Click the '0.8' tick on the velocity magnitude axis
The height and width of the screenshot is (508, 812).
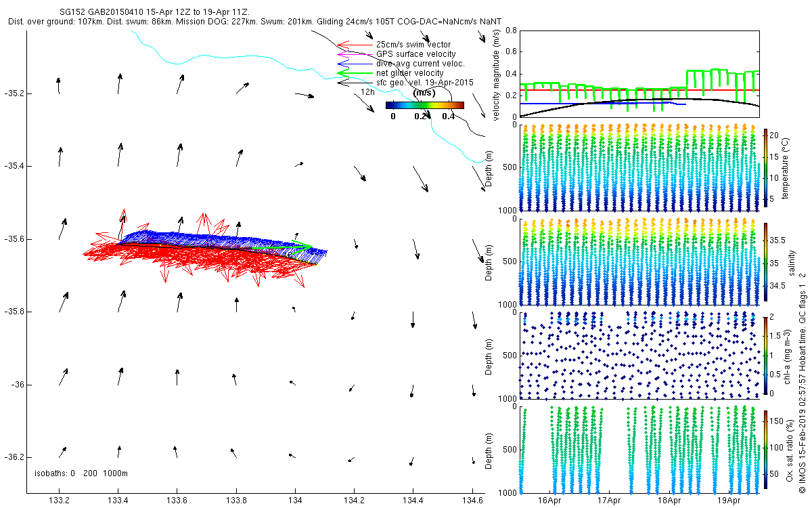pos(511,30)
